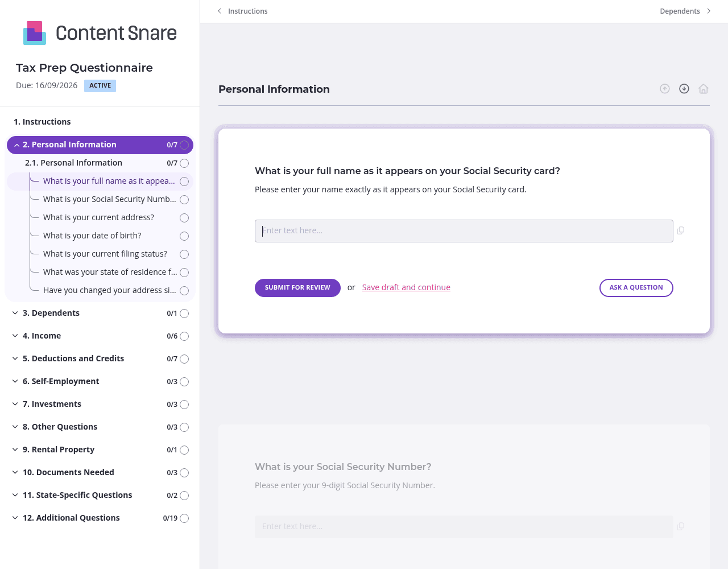Click the status circle for current address question
Viewport: 728px width, 569px height.
pos(184,218)
